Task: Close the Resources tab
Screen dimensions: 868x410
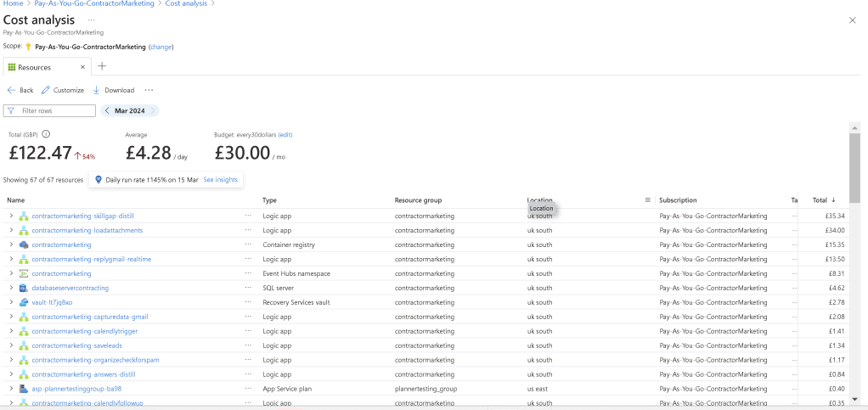Action: tap(82, 67)
